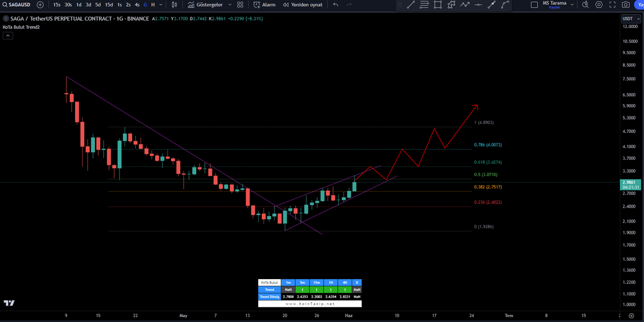Open the time axis settings gear
This screenshot has width=644, height=322.
tap(631, 316)
